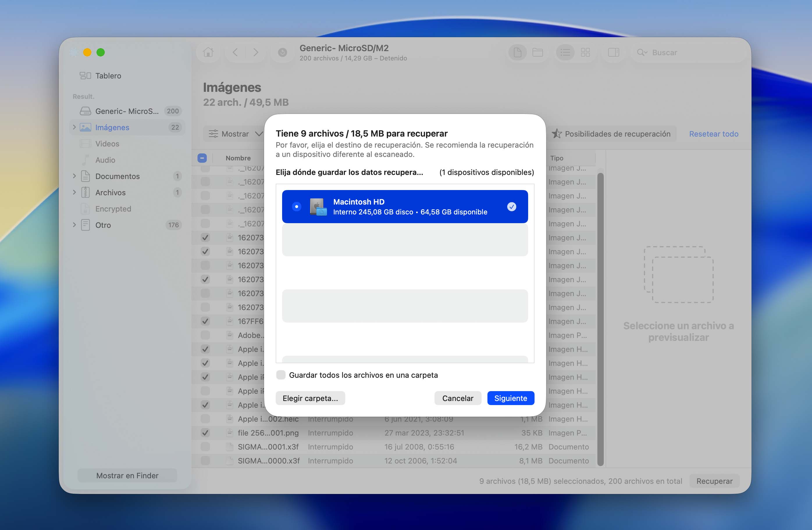Toggle checkbox for file 256...001.png
Image resolution: width=812 pixels, height=530 pixels.
205,433
